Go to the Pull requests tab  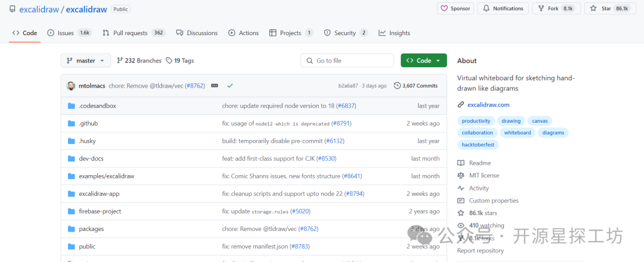pyautogui.click(x=134, y=33)
